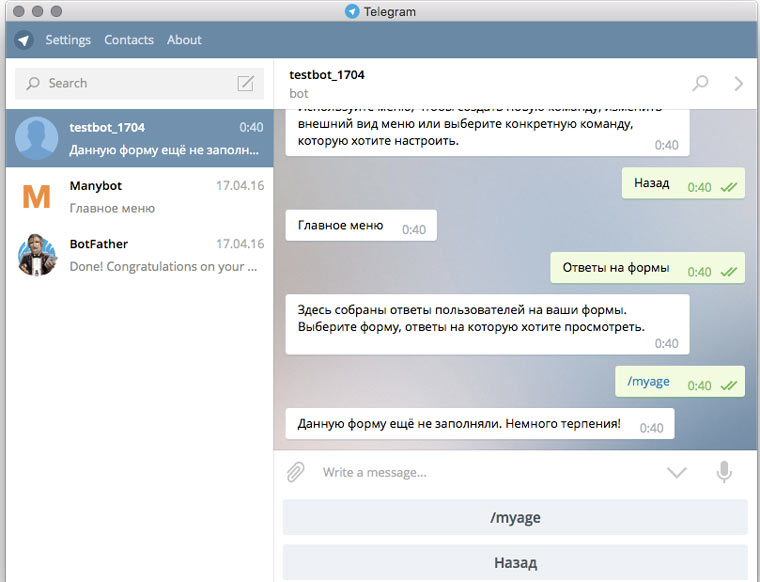Click the sent Назад message bubble

[x=683, y=183]
